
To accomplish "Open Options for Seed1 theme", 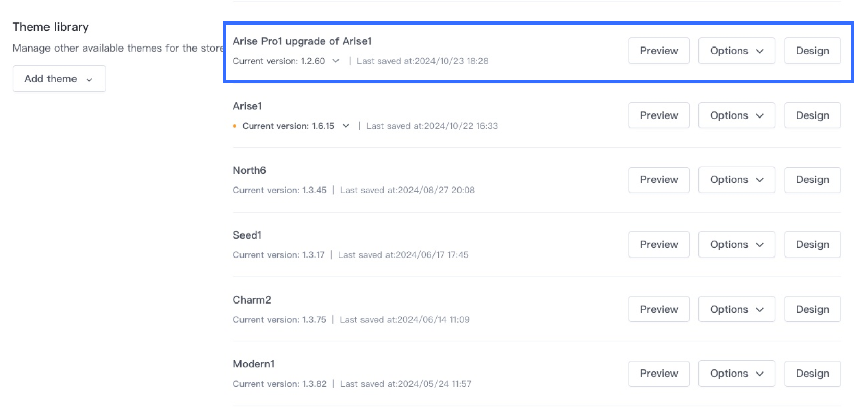I will pyautogui.click(x=736, y=245).
